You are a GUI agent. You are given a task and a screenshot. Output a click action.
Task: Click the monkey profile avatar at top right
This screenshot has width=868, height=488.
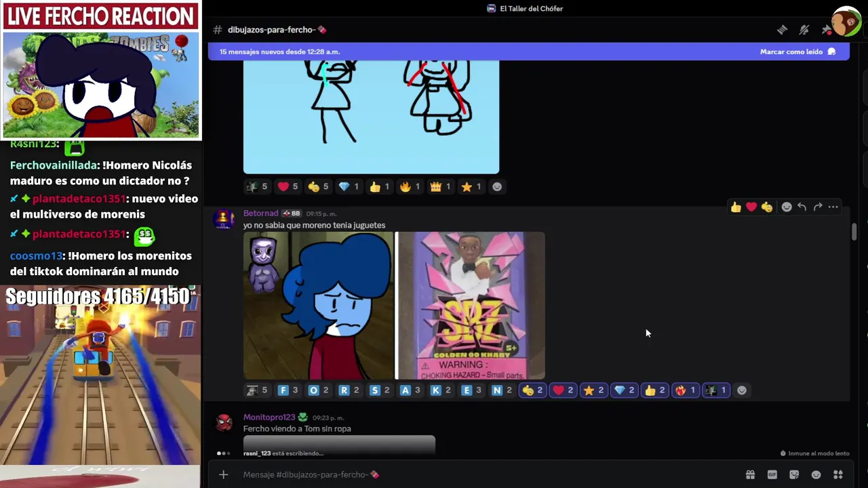pos(846,22)
